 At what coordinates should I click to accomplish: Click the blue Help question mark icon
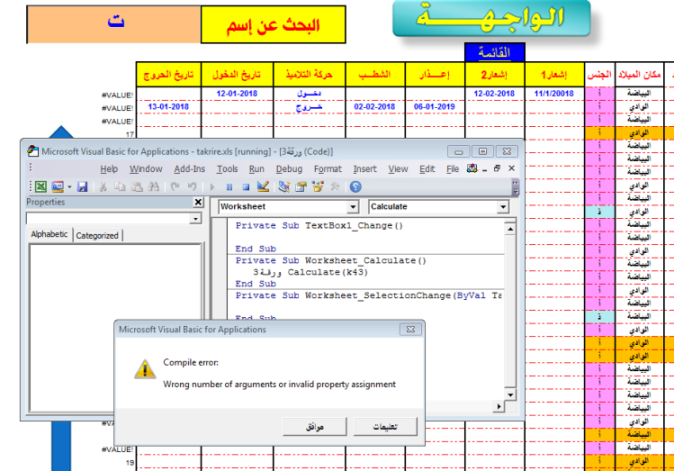pyautogui.click(x=355, y=187)
